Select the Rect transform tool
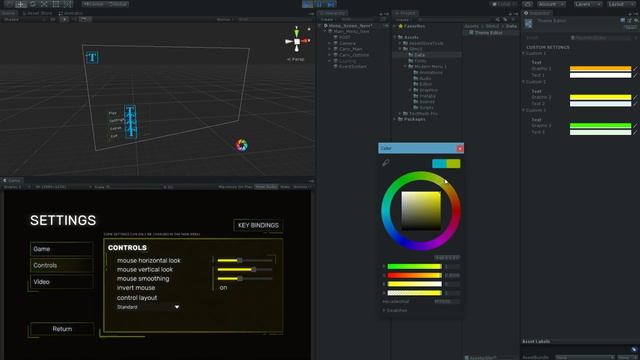This screenshot has width=640, height=360. pyautogui.click(x=56, y=4)
